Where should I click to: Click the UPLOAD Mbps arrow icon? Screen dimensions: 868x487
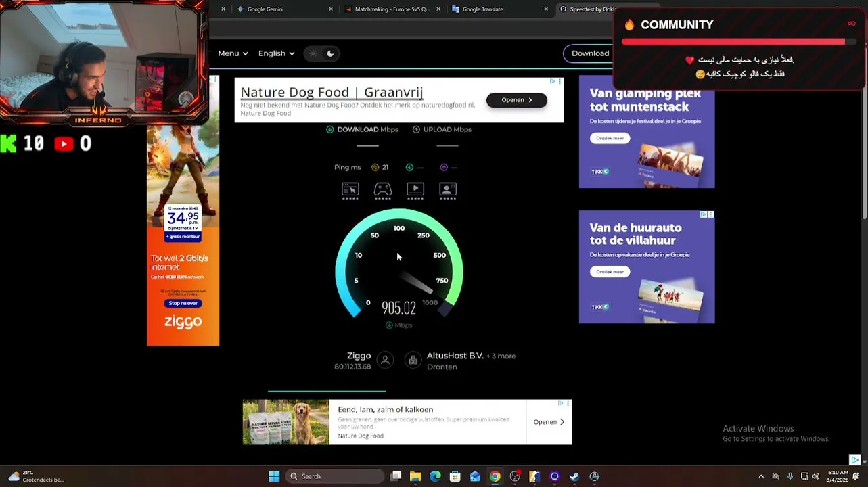click(x=416, y=129)
